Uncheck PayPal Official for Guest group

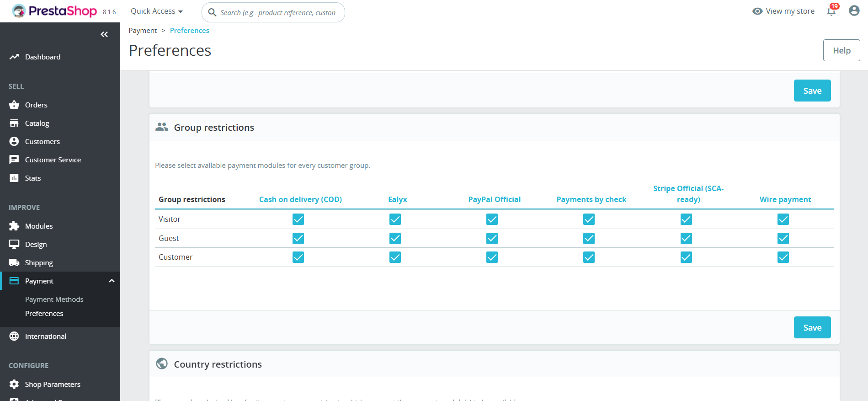(492, 238)
